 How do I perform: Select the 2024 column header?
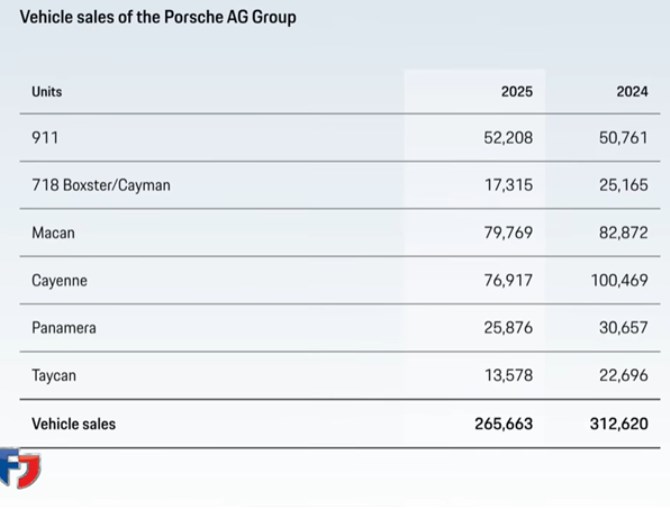pyautogui.click(x=631, y=91)
